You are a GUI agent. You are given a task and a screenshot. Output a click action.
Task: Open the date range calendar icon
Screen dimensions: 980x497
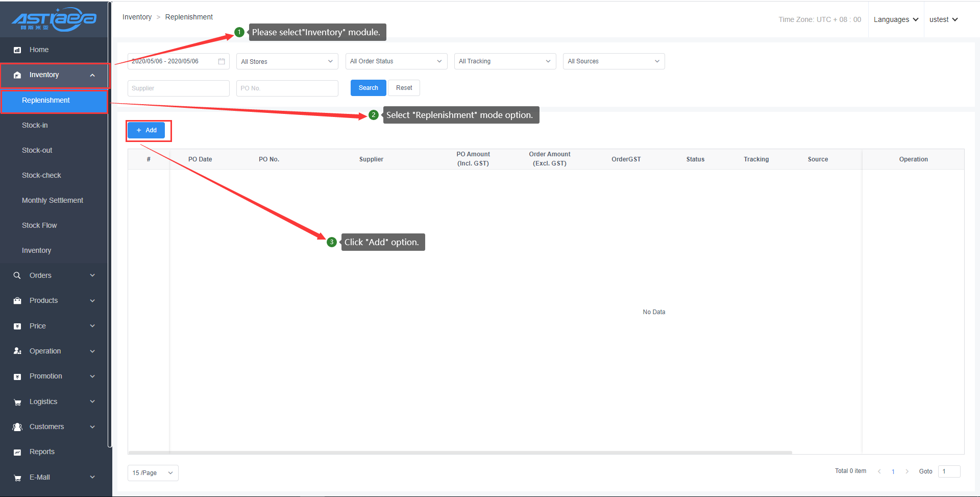coord(222,61)
